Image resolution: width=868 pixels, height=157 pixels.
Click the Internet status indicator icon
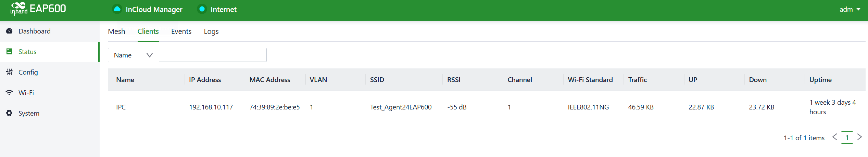pyautogui.click(x=202, y=9)
